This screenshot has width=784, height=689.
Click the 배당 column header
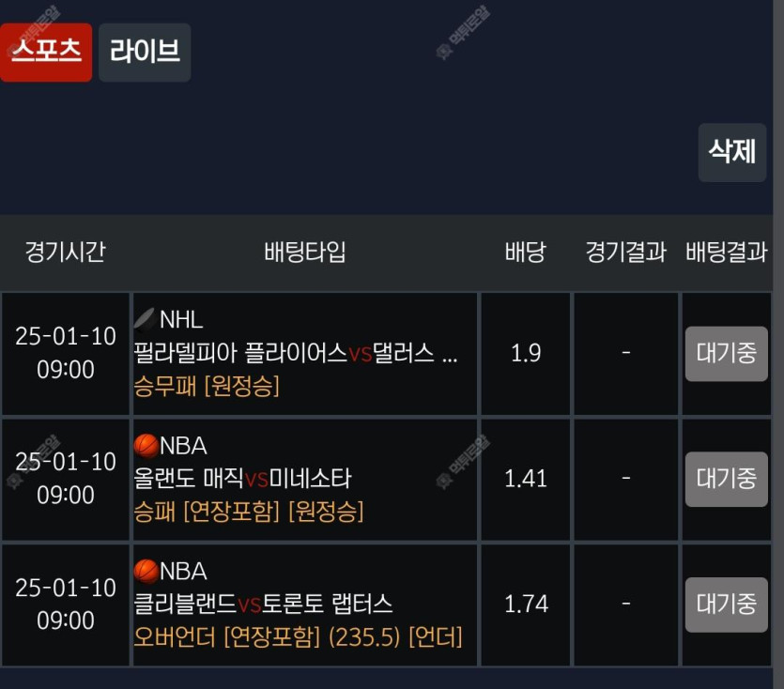(525, 252)
